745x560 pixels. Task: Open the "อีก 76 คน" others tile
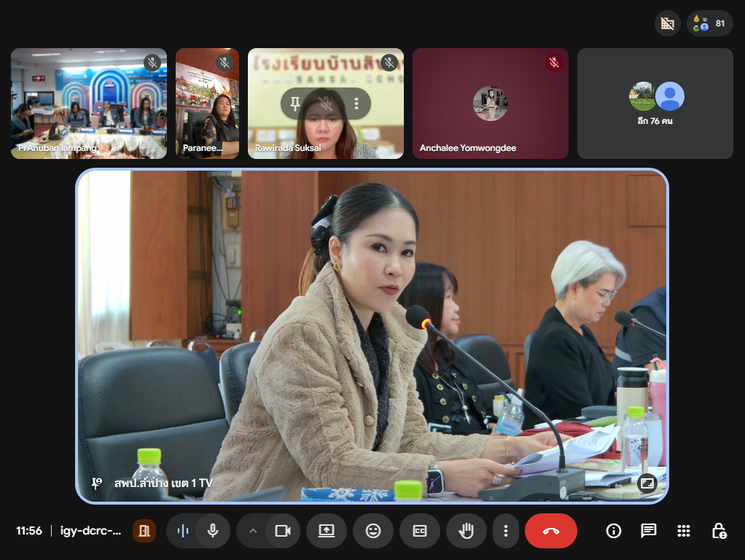point(655,104)
